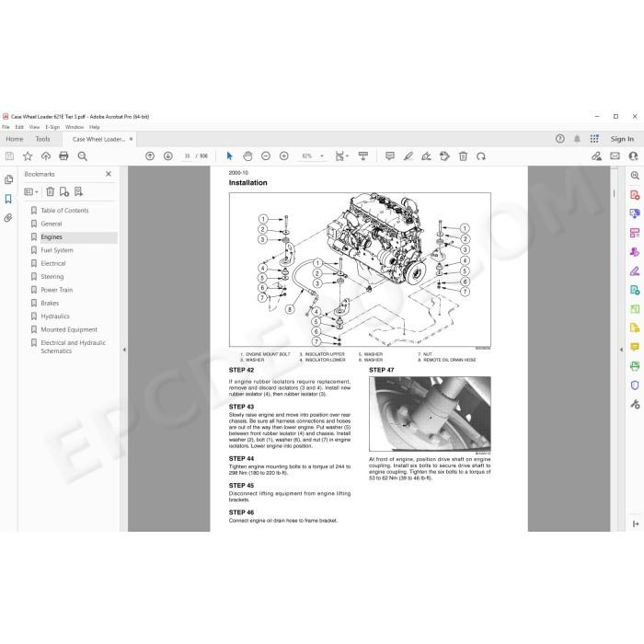Open zoom level dropdown arrow
This screenshot has height=644, width=644.
pyautogui.click(x=322, y=156)
